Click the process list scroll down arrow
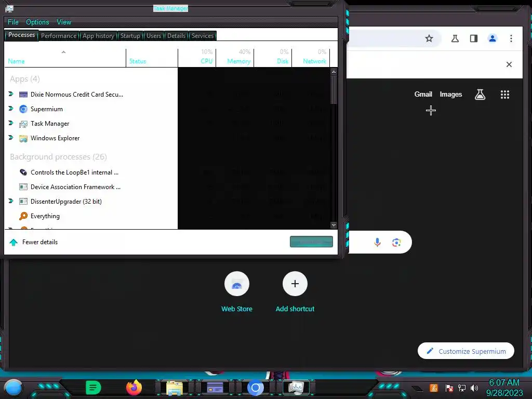The image size is (532, 399). pos(334,225)
